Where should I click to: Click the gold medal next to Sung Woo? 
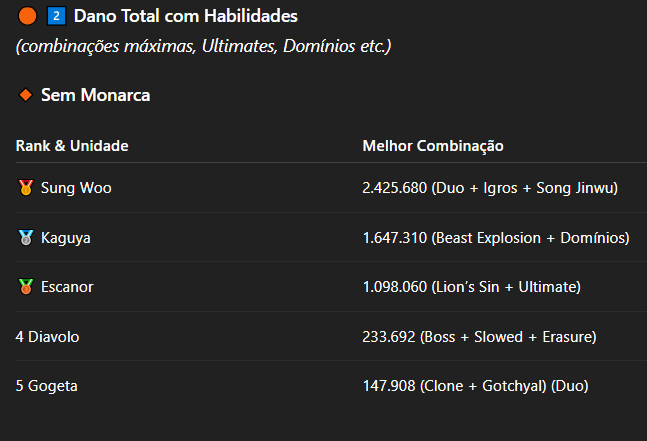click(25, 187)
